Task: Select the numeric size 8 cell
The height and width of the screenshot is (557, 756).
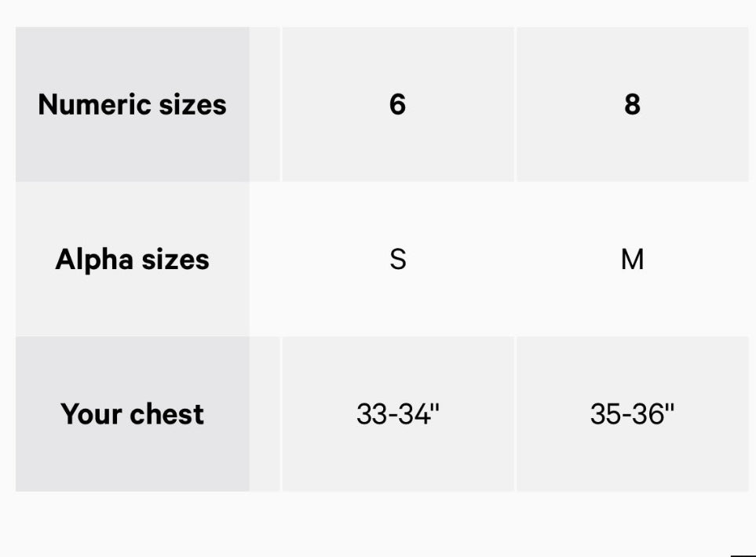Action: pyautogui.click(x=632, y=104)
